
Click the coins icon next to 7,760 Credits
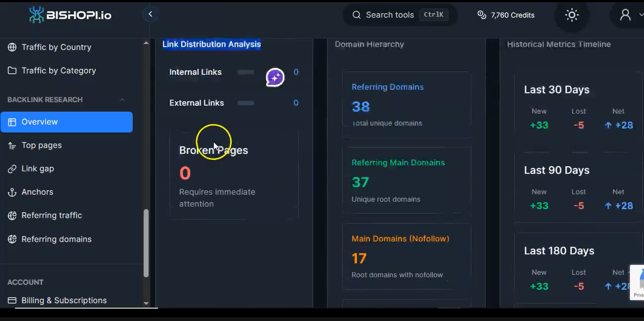[x=481, y=15]
